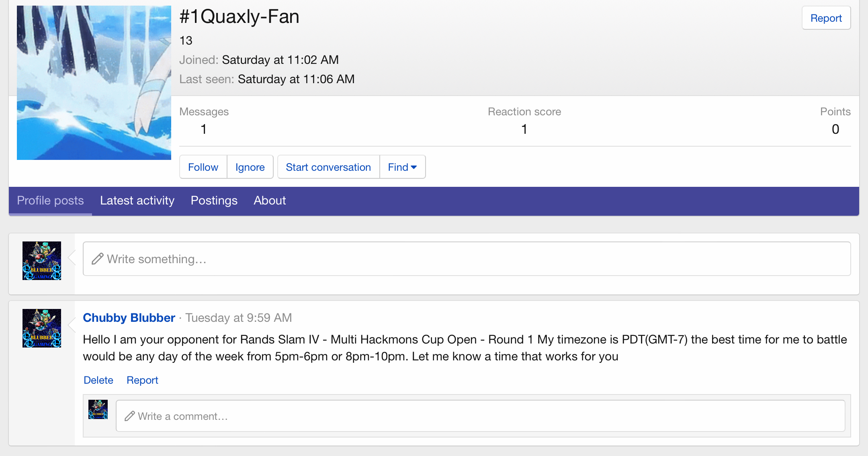Click small avatar beside comment box
Image resolution: width=868 pixels, height=456 pixels.
[98, 409]
